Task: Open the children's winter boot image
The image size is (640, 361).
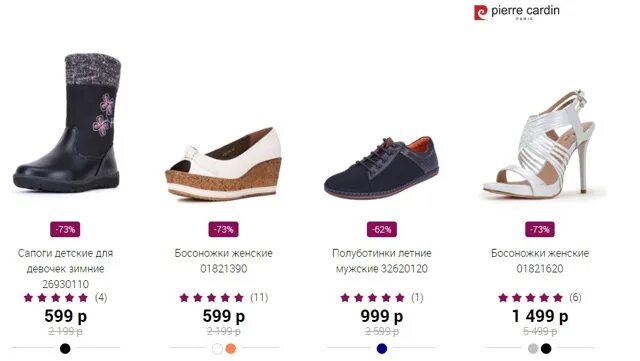Action: pyautogui.click(x=67, y=123)
